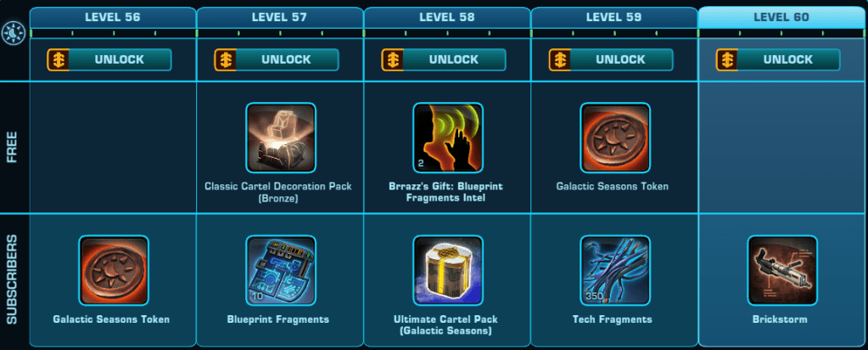Viewport: 868px width, 350px height.
Task: Click the Brickstorm blaster reward icon
Action: click(x=782, y=271)
